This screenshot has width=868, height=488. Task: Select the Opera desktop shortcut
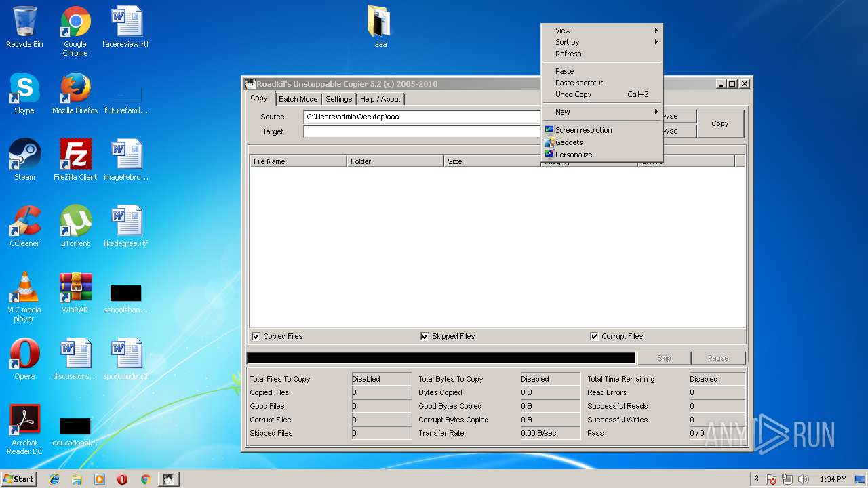click(24, 359)
